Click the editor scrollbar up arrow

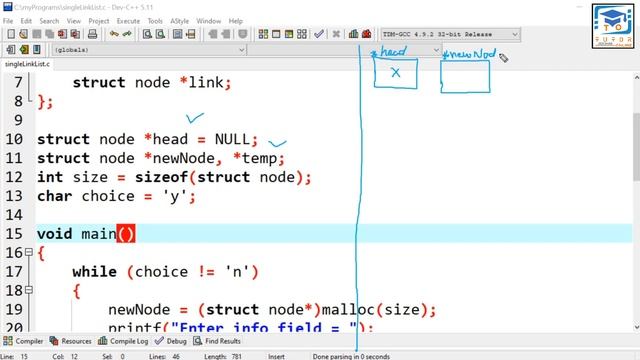[x=636, y=77]
